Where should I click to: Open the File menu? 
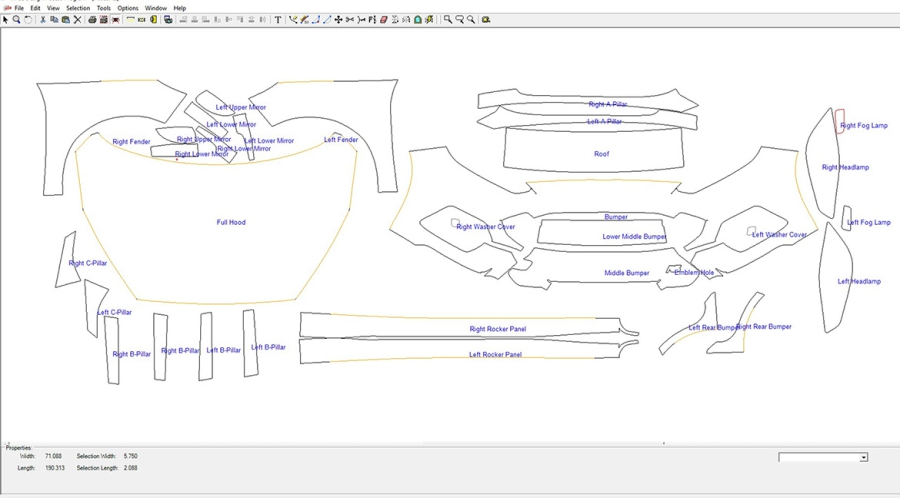click(x=19, y=8)
